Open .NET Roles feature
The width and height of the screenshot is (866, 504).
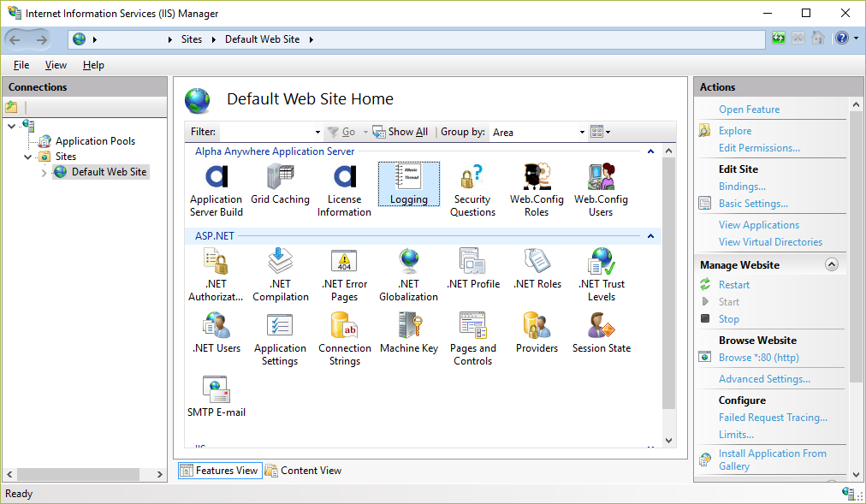[x=537, y=269]
